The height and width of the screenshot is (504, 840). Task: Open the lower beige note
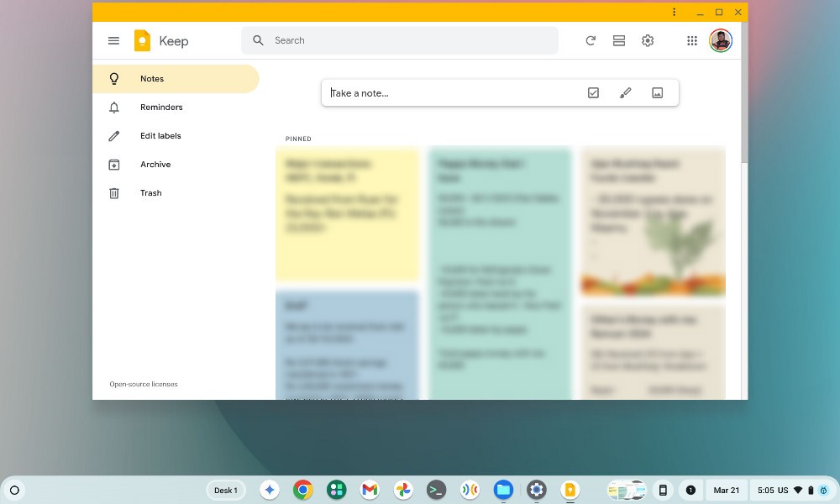click(653, 352)
